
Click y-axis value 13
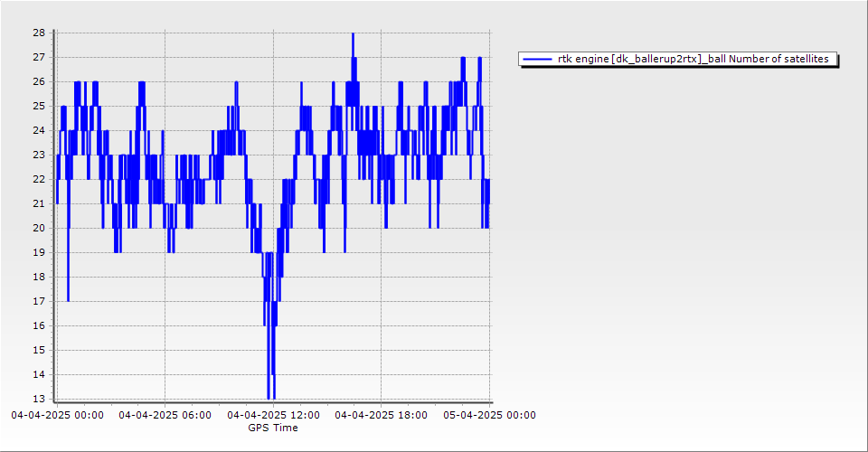[x=39, y=399]
